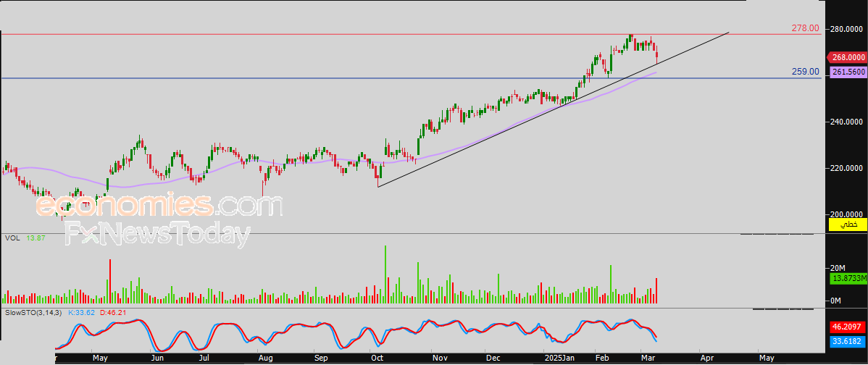The width and height of the screenshot is (868, 365).
Task: Click the SlowSTO(3,14,3) indicator label
Action: click(x=33, y=313)
